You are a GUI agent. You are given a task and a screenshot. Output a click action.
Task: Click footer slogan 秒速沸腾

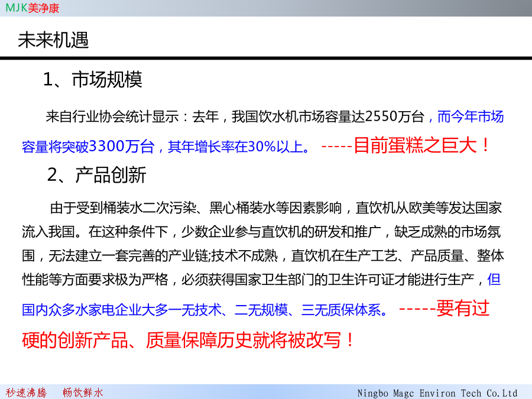pos(26,392)
